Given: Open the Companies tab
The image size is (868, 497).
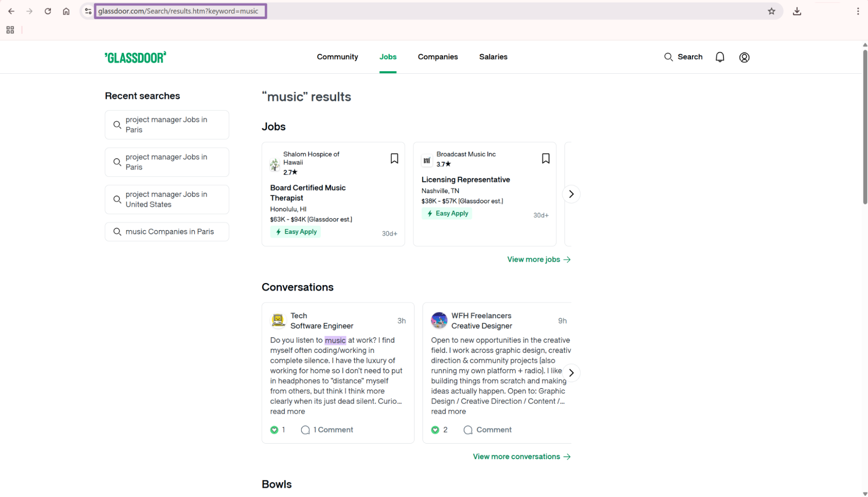Looking at the screenshot, I should click(438, 57).
